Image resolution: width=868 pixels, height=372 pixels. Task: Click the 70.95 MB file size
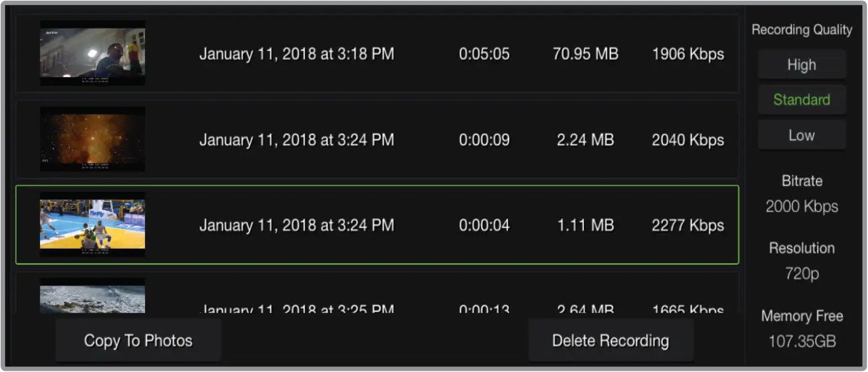click(x=585, y=54)
